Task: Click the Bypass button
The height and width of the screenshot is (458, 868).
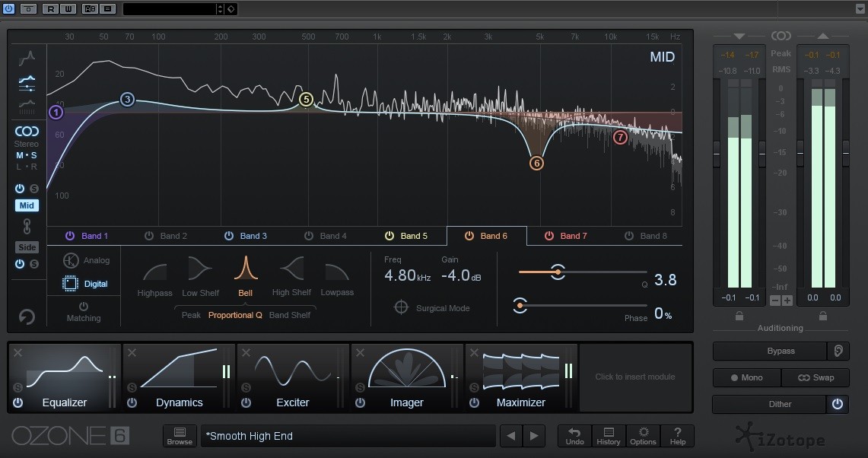Action: pyautogui.click(x=770, y=351)
